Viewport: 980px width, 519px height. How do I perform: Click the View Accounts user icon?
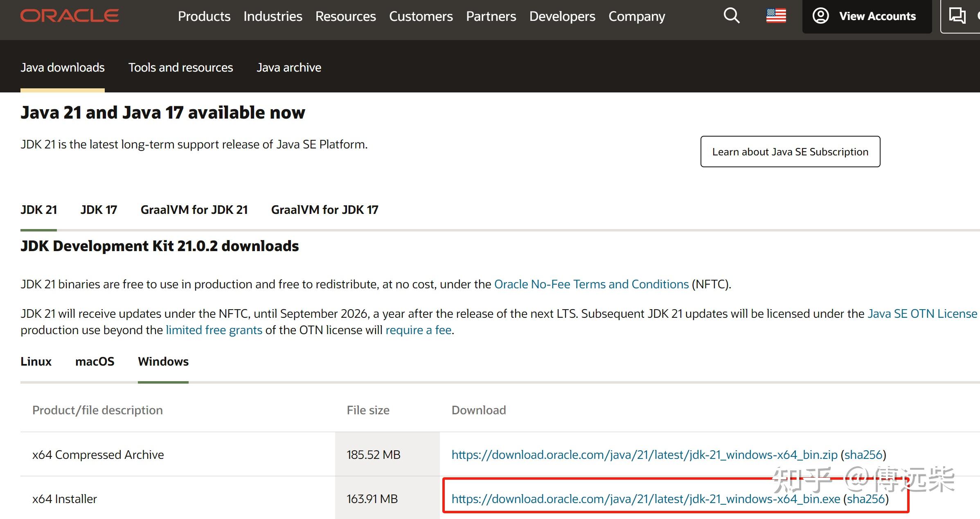(x=820, y=16)
